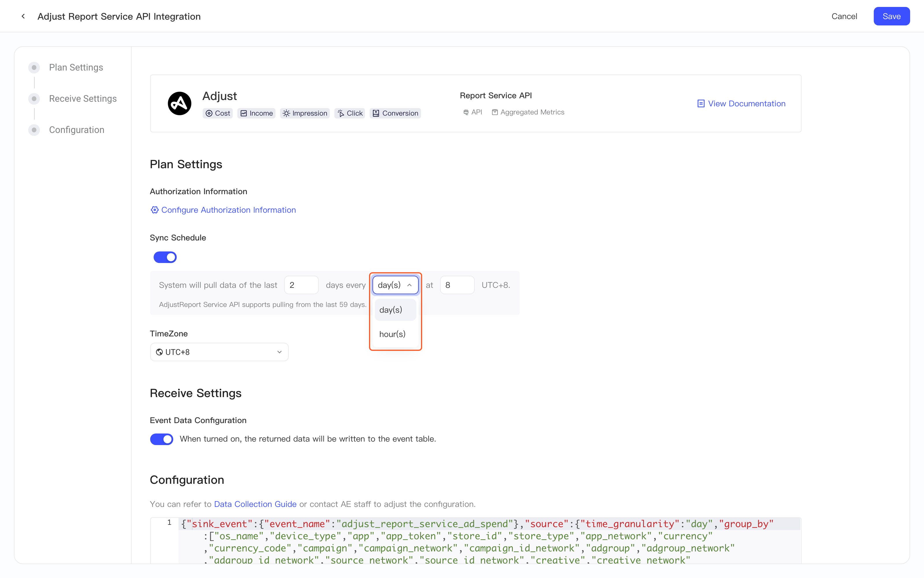The image size is (924, 578).
Task: Click the Impression tag icon
Action: coord(286,113)
